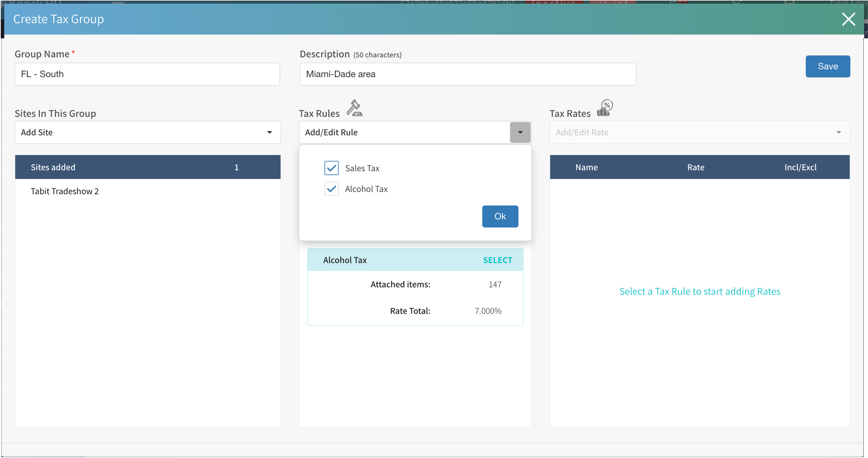Click the Sites added header row
Viewport: 868px width, 458px height.
click(148, 167)
